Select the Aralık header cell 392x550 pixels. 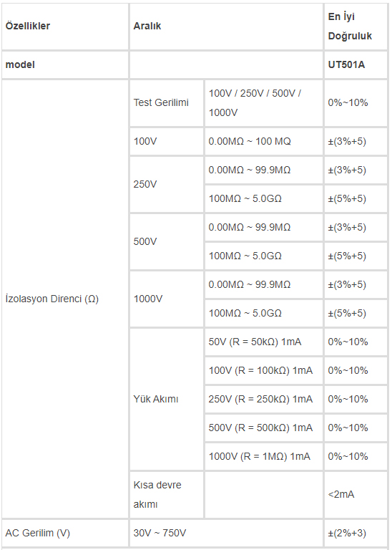tap(226, 26)
